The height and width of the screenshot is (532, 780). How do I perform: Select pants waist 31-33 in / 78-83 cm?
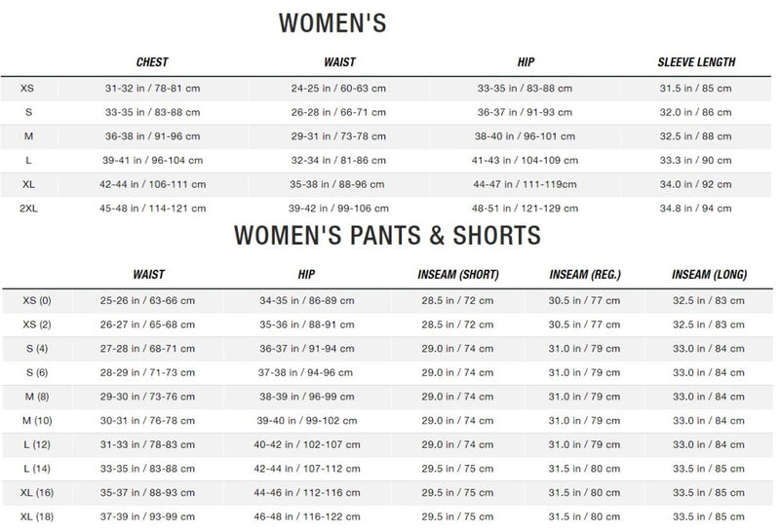(x=147, y=444)
